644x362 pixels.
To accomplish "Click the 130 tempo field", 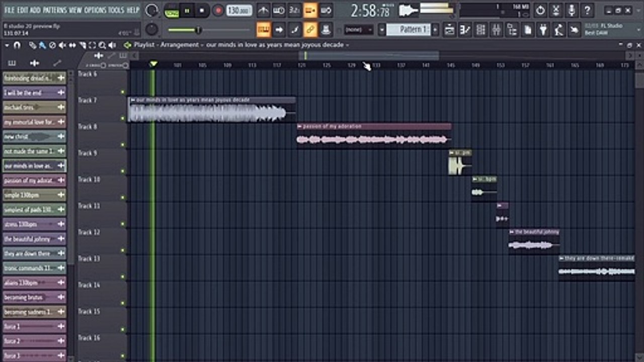I will [x=239, y=10].
